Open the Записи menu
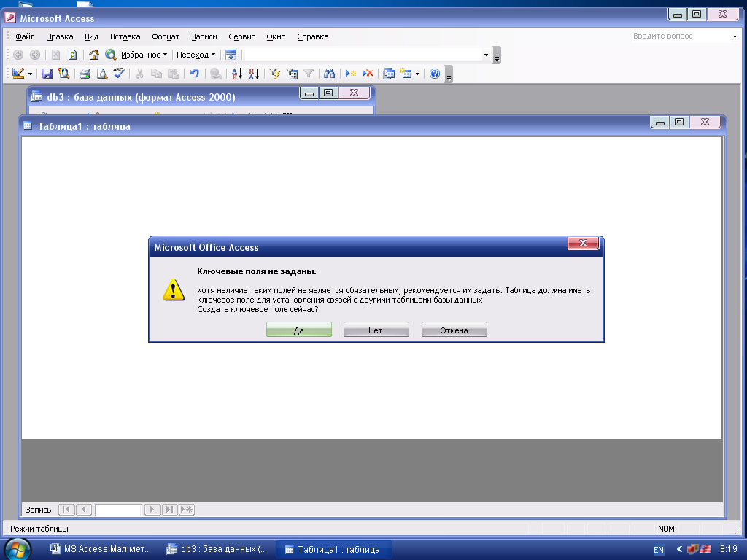Image resolution: width=747 pixels, height=560 pixels. point(204,36)
